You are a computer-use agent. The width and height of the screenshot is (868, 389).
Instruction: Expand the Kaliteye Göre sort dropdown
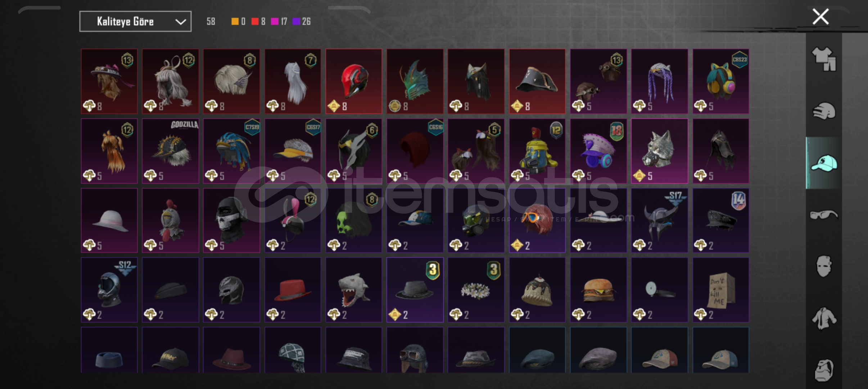[x=135, y=22]
